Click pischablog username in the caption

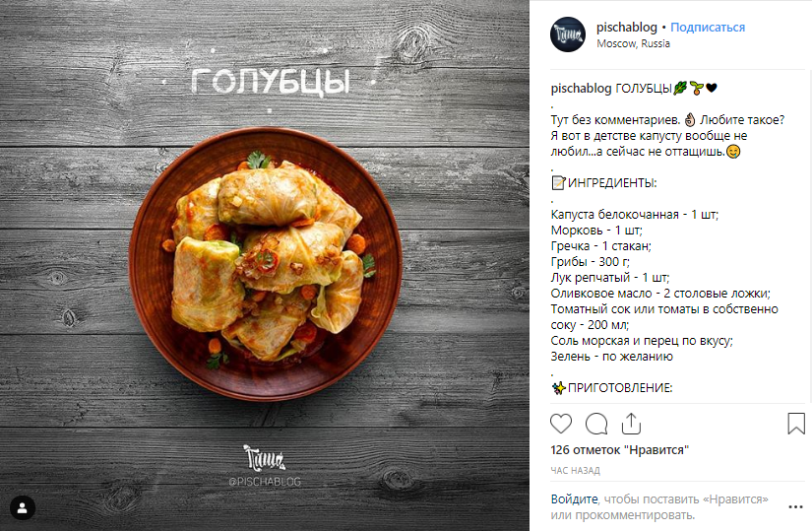click(581, 89)
